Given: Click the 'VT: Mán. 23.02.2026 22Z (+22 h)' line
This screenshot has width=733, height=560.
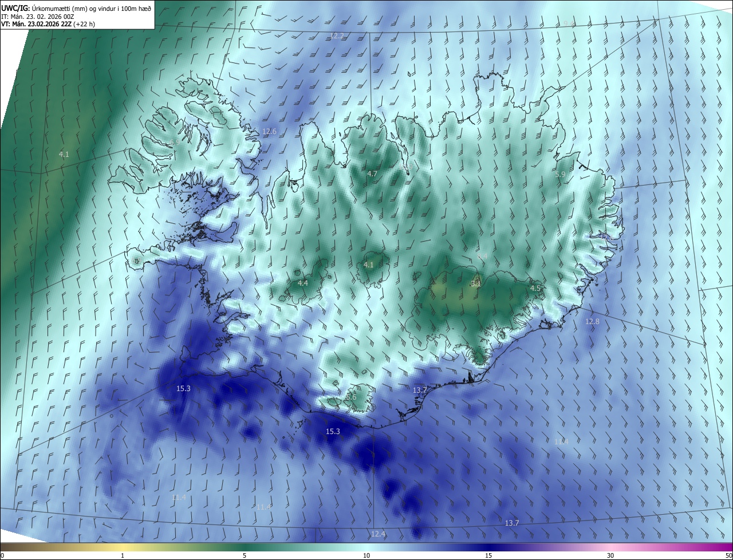Looking at the screenshot, I should click(48, 25).
